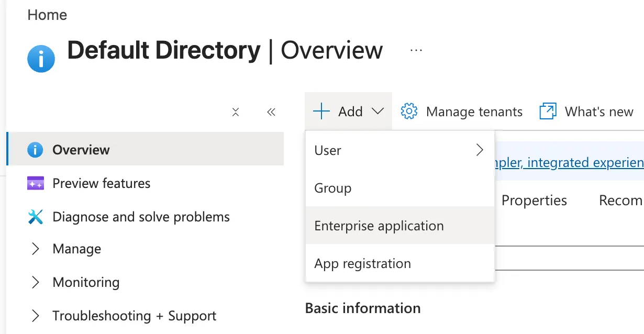Image resolution: width=644 pixels, height=334 pixels.
Task: Switch to the Properties tab
Action: click(534, 201)
